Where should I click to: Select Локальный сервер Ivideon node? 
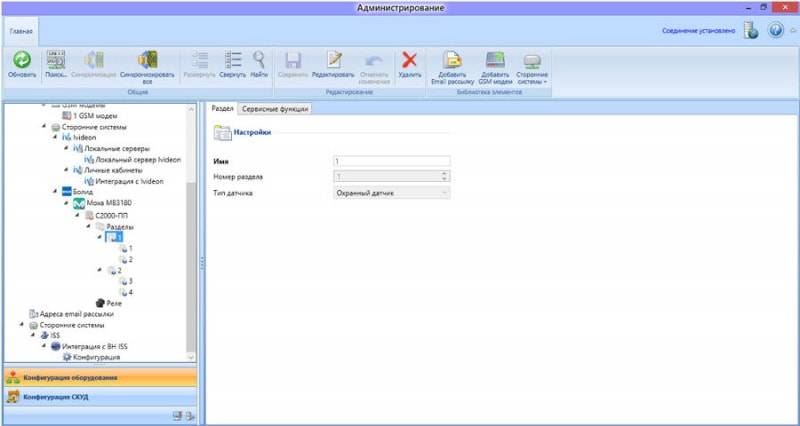133,160
